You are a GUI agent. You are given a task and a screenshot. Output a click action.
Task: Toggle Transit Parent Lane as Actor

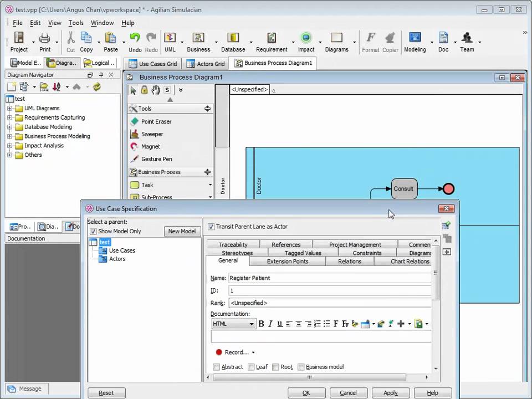(211, 227)
